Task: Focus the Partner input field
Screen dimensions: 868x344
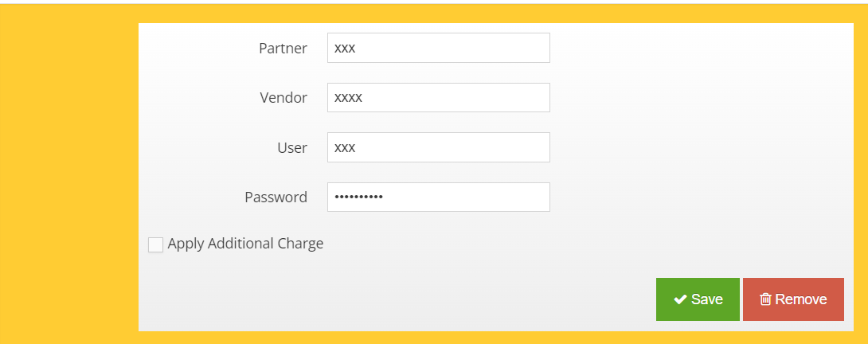Action: tap(439, 48)
